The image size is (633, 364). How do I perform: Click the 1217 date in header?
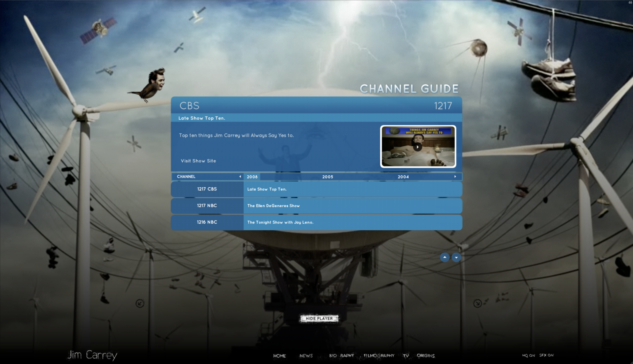coord(443,106)
